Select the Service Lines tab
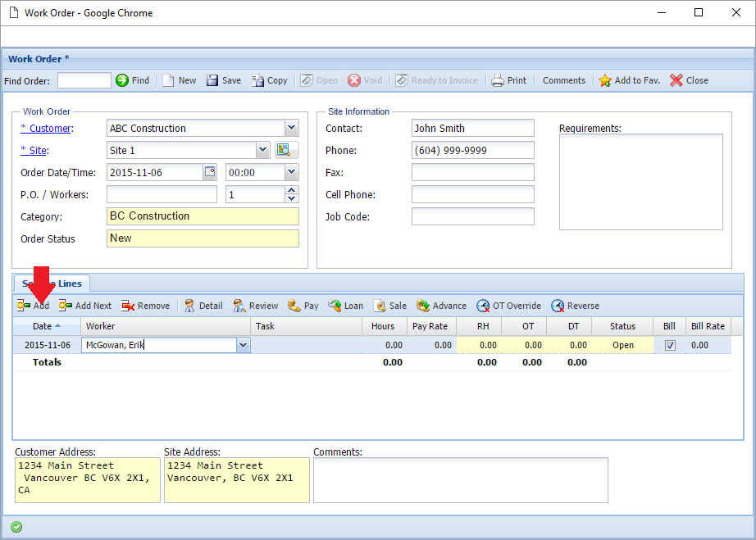 pos(52,284)
